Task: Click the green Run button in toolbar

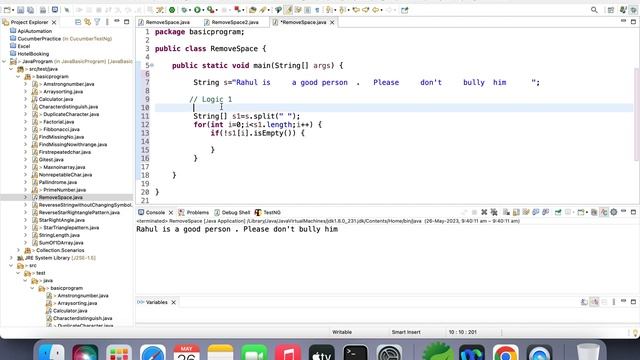Action: click(x=198, y=10)
